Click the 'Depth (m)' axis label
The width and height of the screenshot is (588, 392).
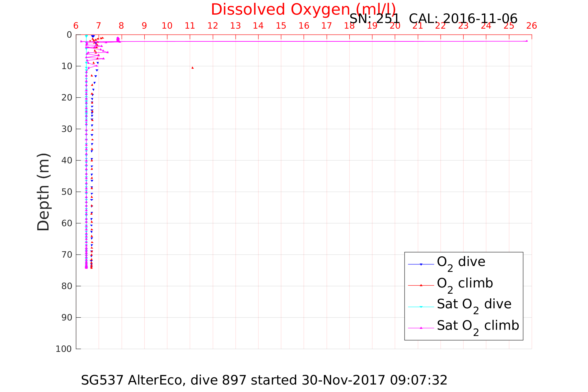[43, 192]
